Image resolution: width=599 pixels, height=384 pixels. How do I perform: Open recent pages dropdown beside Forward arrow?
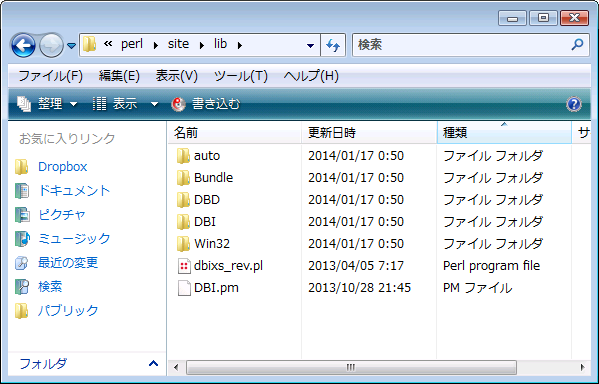[x=71, y=46]
